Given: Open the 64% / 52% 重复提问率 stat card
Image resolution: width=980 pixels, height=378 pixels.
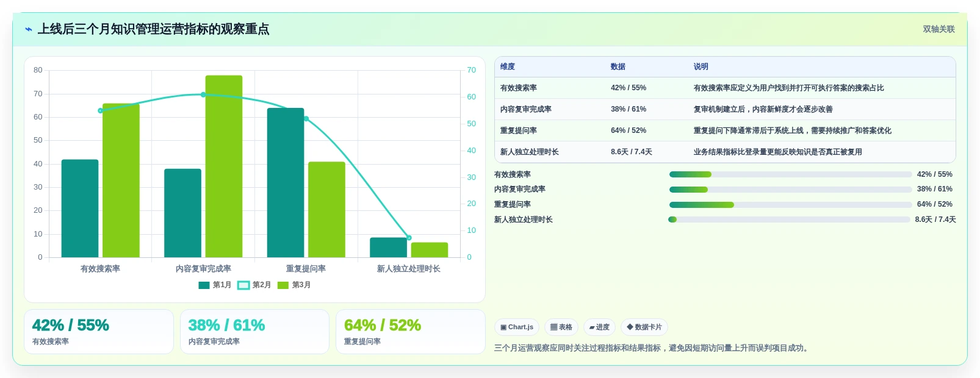Looking at the screenshot, I should 411,332.
